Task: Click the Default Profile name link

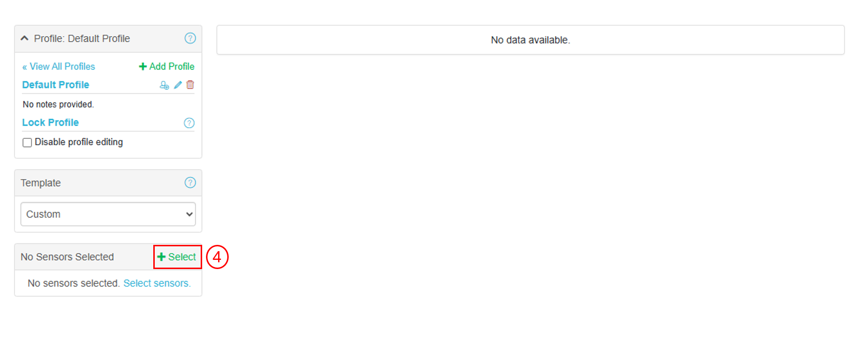Action: [x=56, y=85]
